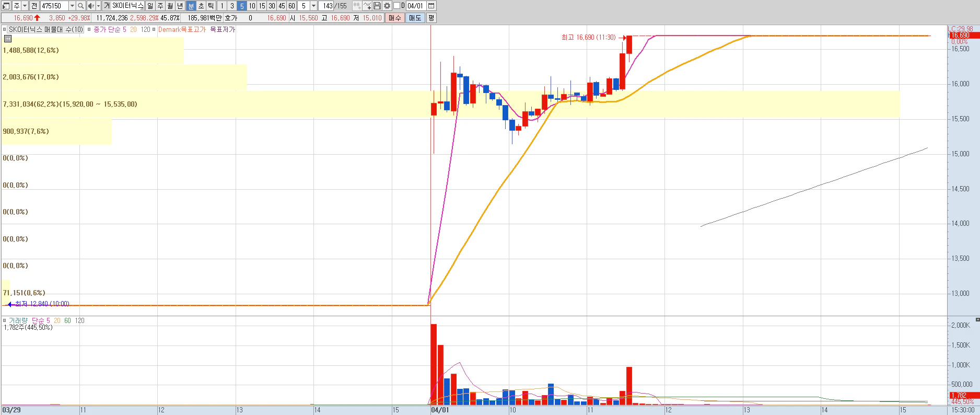
Task: Select the 30-minute interval button
Action: click(272, 6)
